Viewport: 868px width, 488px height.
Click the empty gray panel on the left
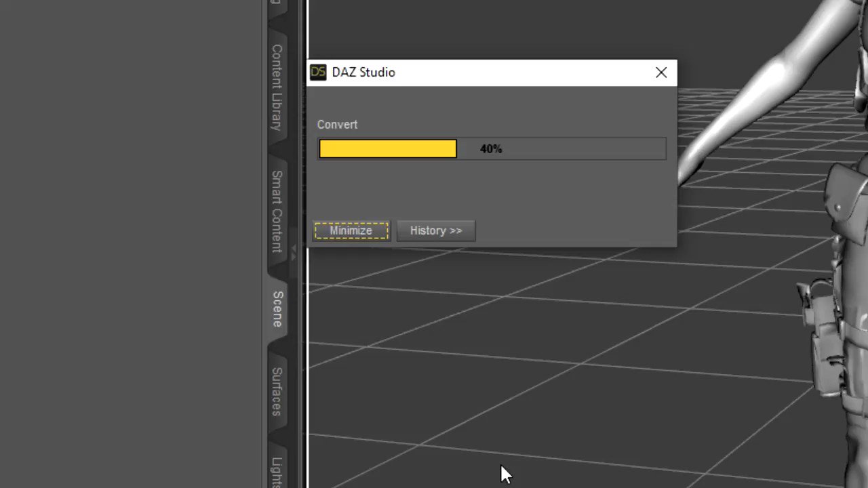[x=129, y=244]
